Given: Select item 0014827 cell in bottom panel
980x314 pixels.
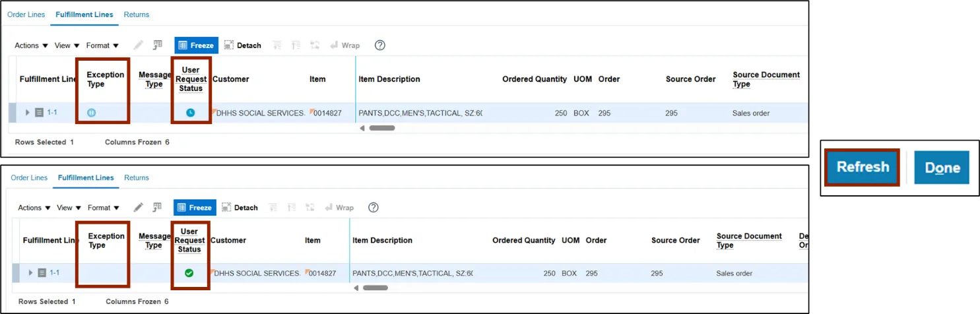Looking at the screenshot, I should pos(322,273).
